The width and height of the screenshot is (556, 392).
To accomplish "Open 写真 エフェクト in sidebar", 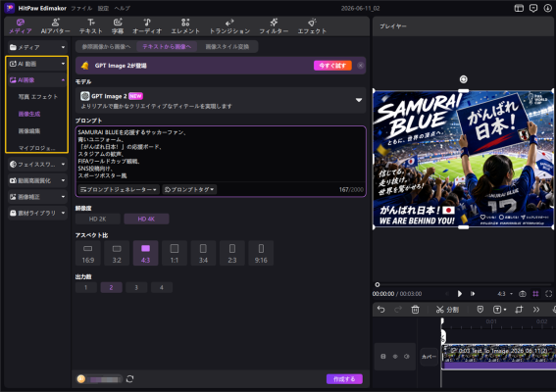I will click(38, 97).
